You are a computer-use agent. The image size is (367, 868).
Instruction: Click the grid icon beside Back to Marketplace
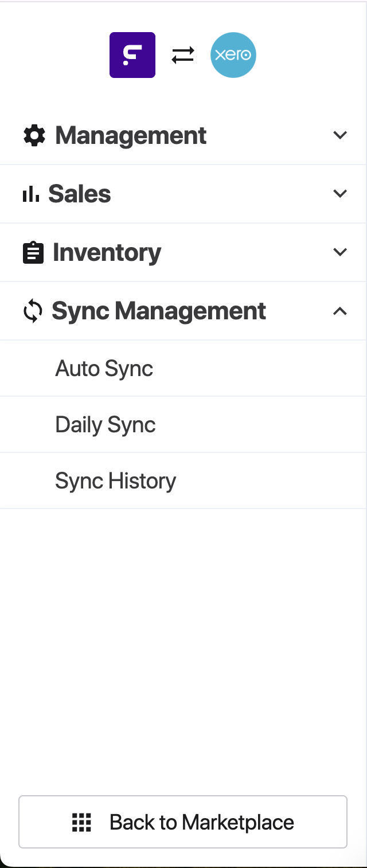[x=82, y=822]
